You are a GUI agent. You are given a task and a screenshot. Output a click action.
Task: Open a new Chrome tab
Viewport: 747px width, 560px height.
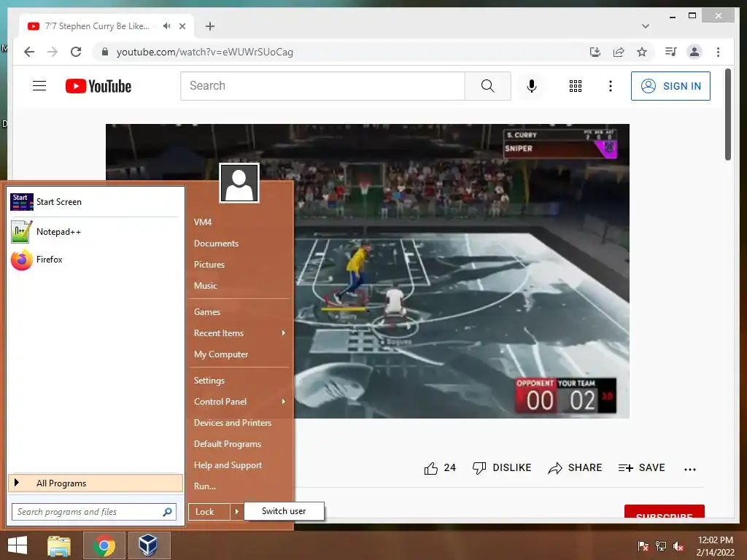click(209, 26)
